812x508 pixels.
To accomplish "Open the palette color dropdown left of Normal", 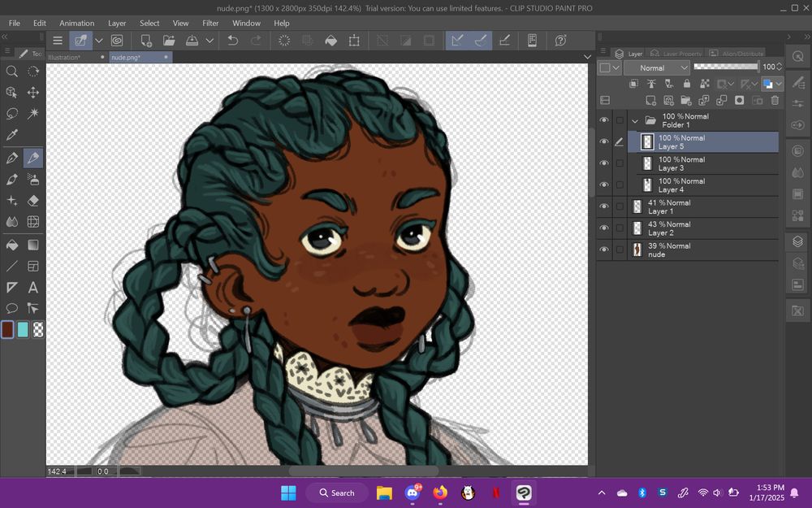I will point(609,68).
